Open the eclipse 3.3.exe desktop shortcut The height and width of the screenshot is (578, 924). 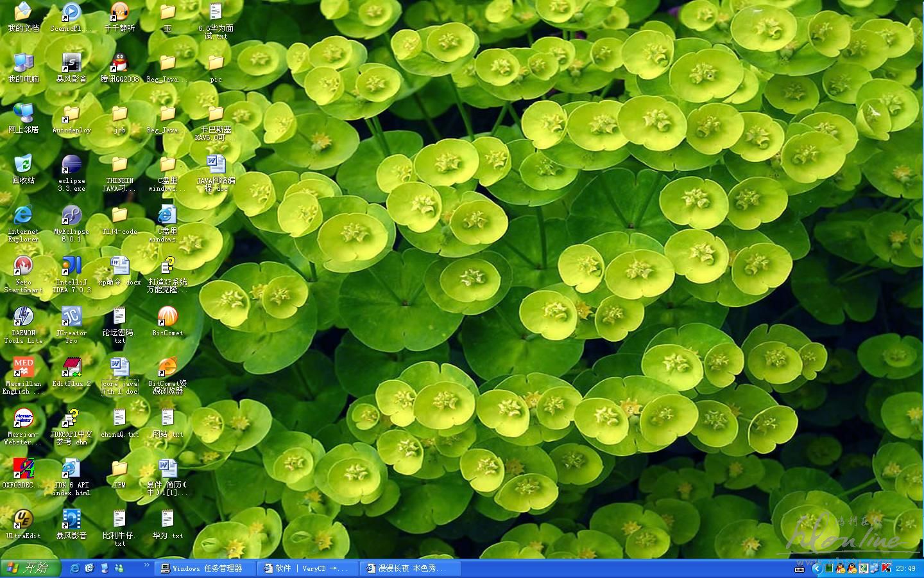coord(71,166)
